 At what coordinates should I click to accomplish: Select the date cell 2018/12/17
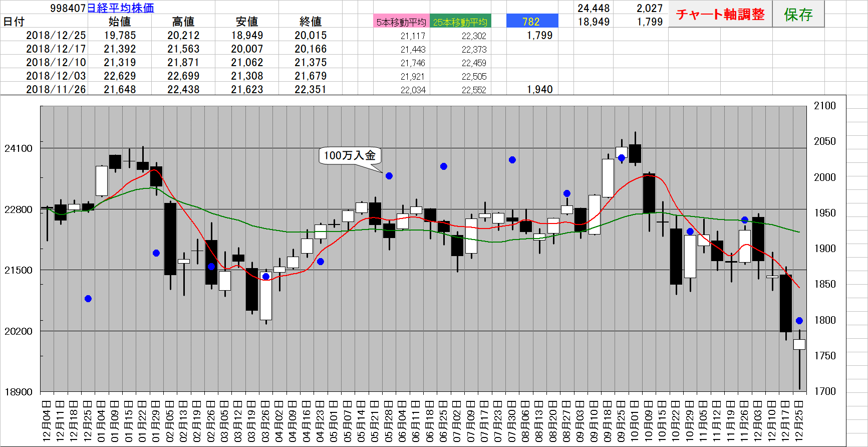point(56,49)
